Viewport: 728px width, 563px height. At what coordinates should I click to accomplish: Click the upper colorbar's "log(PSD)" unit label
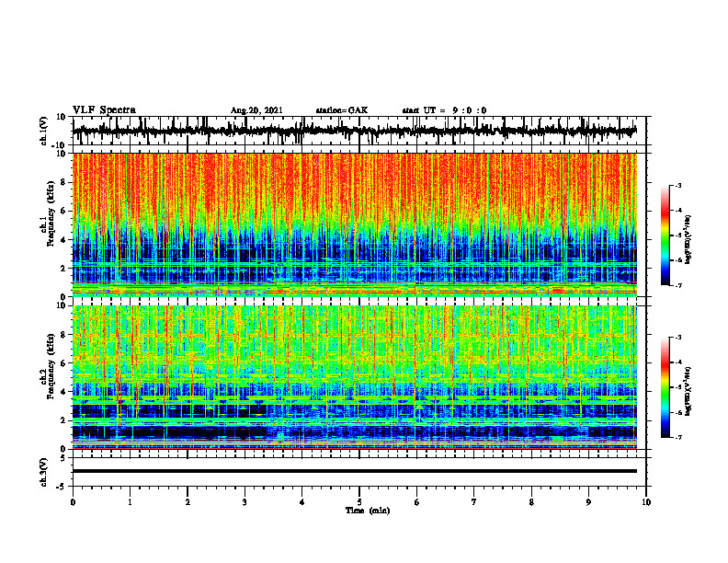click(x=688, y=240)
